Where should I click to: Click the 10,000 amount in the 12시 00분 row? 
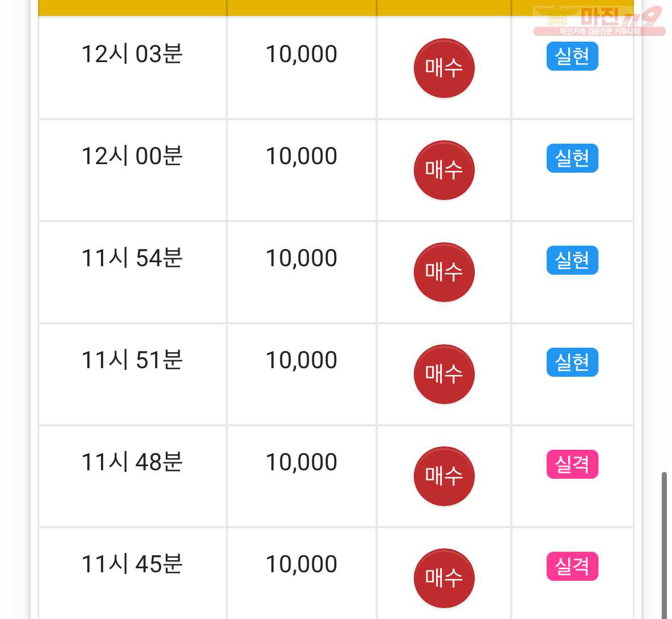(302, 156)
